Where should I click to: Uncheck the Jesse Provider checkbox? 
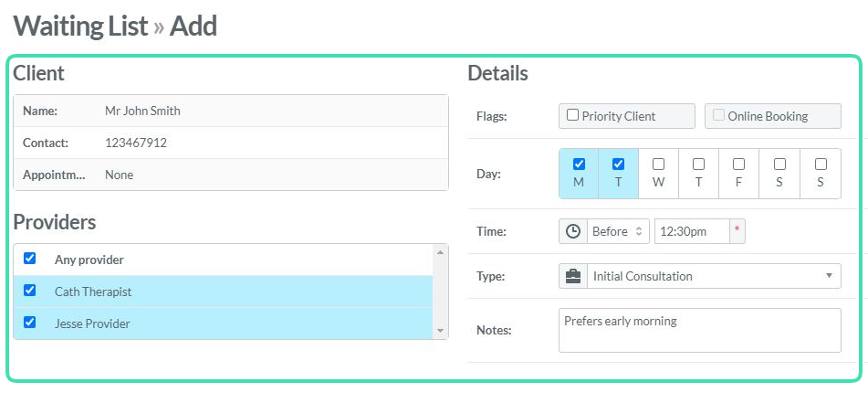[30, 322]
